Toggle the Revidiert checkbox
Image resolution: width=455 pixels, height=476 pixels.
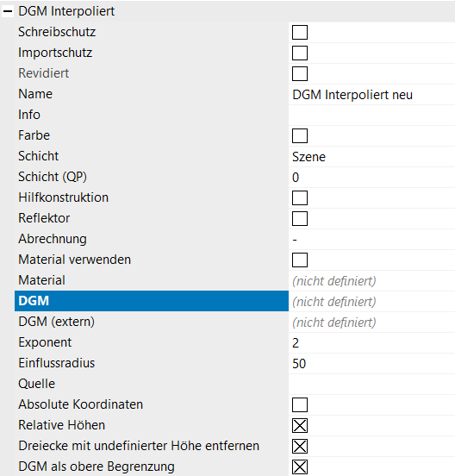[300, 73]
